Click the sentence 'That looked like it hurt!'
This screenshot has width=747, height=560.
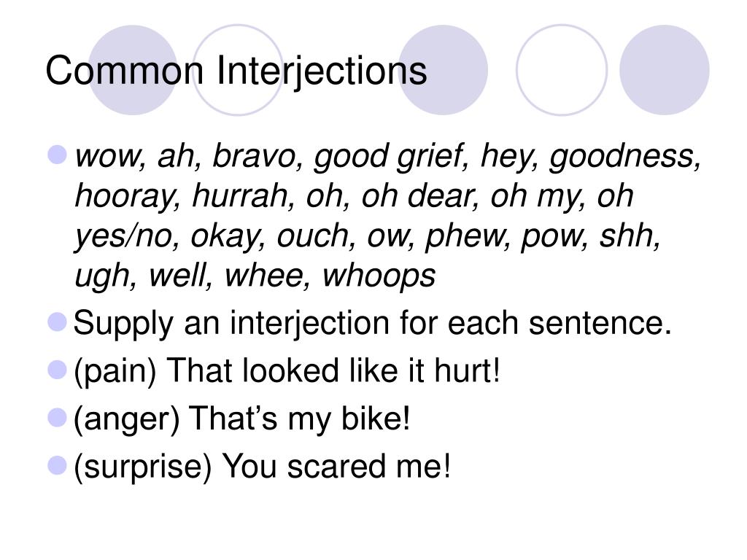pos(333,370)
